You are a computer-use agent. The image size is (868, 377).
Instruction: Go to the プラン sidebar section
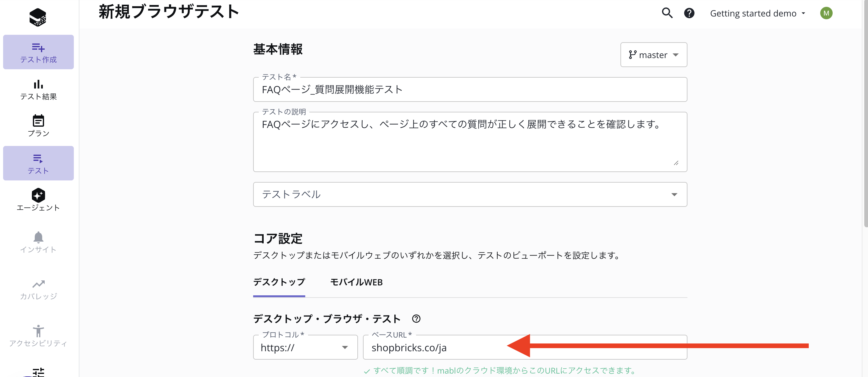[38, 126]
